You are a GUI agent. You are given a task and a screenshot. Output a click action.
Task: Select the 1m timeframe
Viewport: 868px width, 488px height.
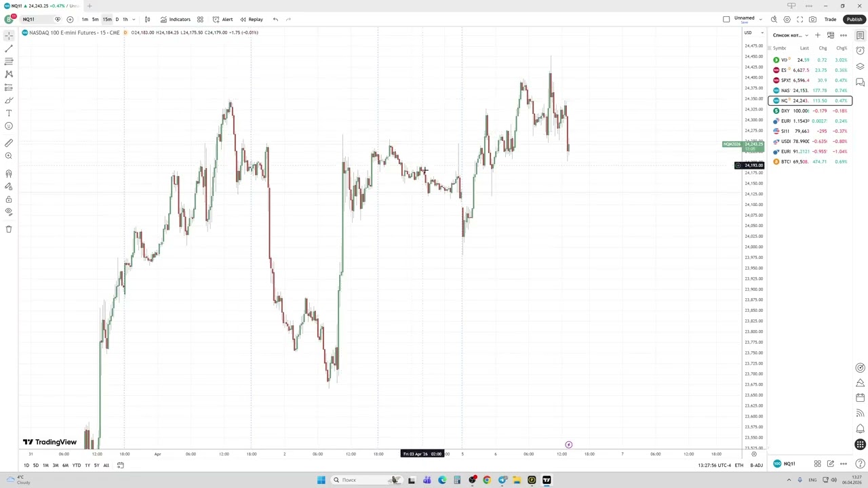tap(85, 20)
